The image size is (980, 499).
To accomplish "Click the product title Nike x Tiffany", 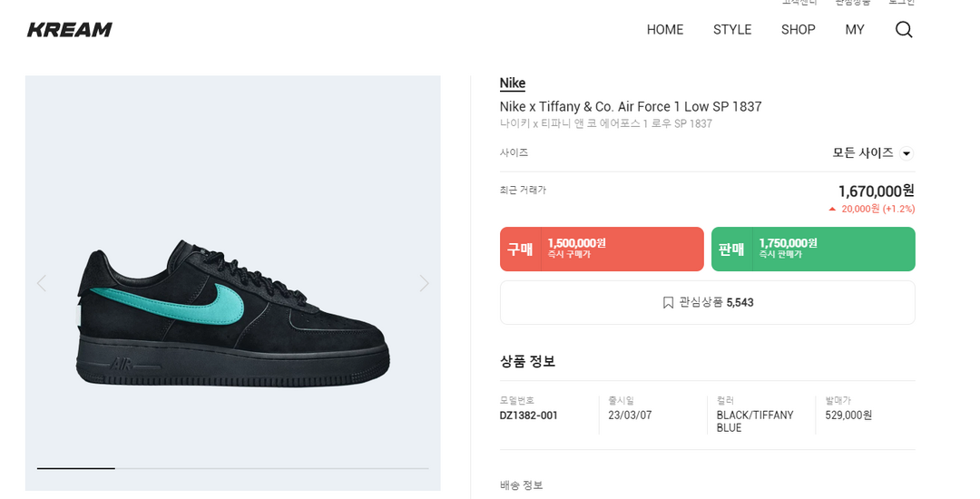I will (631, 107).
